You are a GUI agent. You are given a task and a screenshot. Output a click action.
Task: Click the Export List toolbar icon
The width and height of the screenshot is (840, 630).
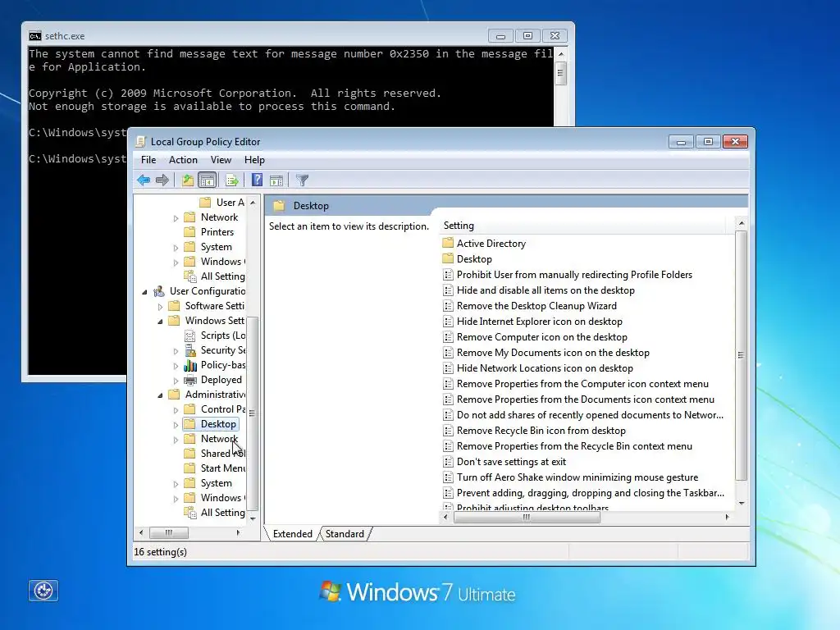232,180
